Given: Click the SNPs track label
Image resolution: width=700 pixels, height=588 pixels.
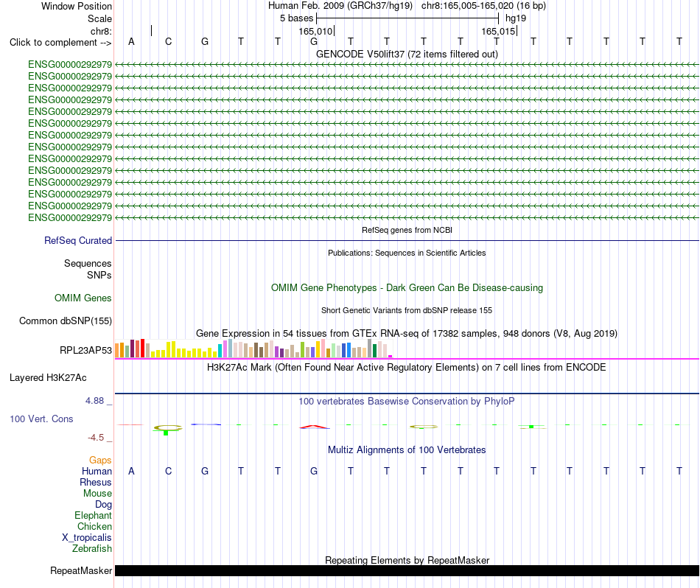Looking at the screenshot, I should pyautogui.click(x=99, y=275).
